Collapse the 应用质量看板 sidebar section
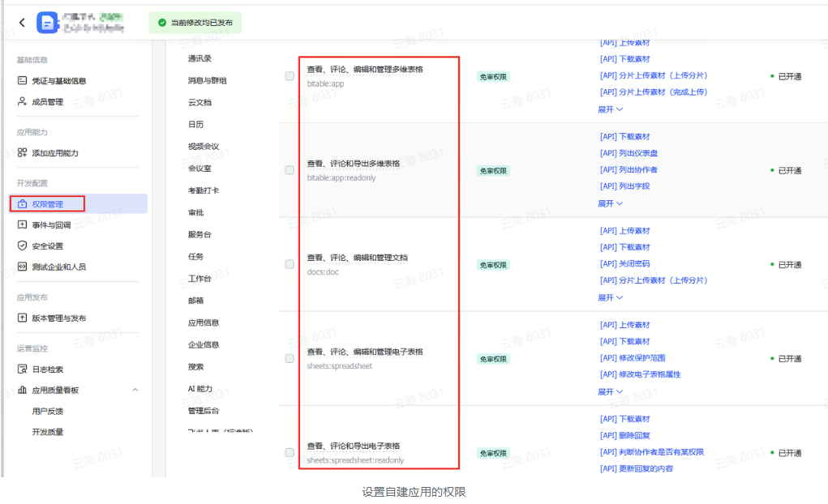 click(x=135, y=391)
